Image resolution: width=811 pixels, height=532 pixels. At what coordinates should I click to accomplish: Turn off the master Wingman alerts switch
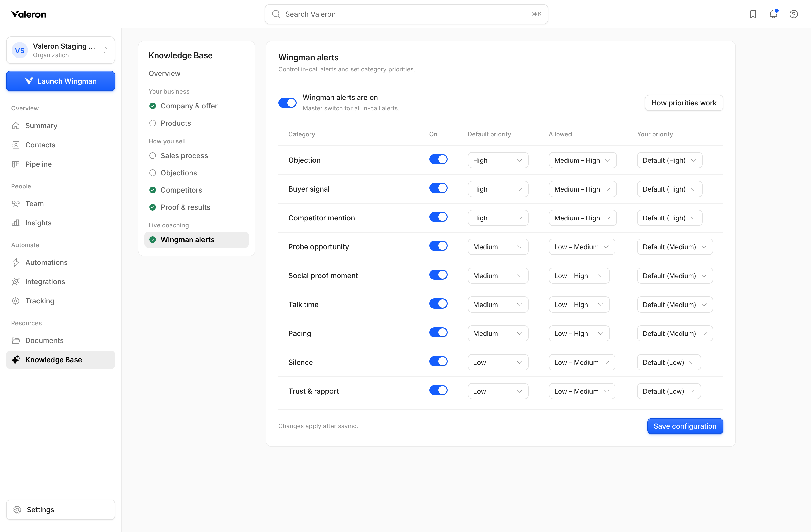coord(287,103)
